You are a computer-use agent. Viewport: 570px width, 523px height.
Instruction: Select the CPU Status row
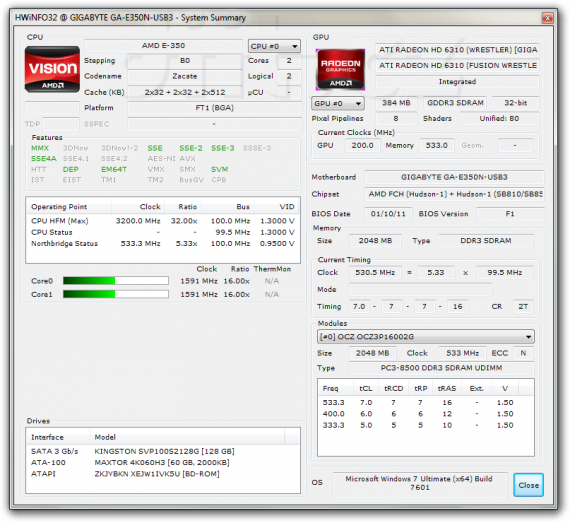163,232
